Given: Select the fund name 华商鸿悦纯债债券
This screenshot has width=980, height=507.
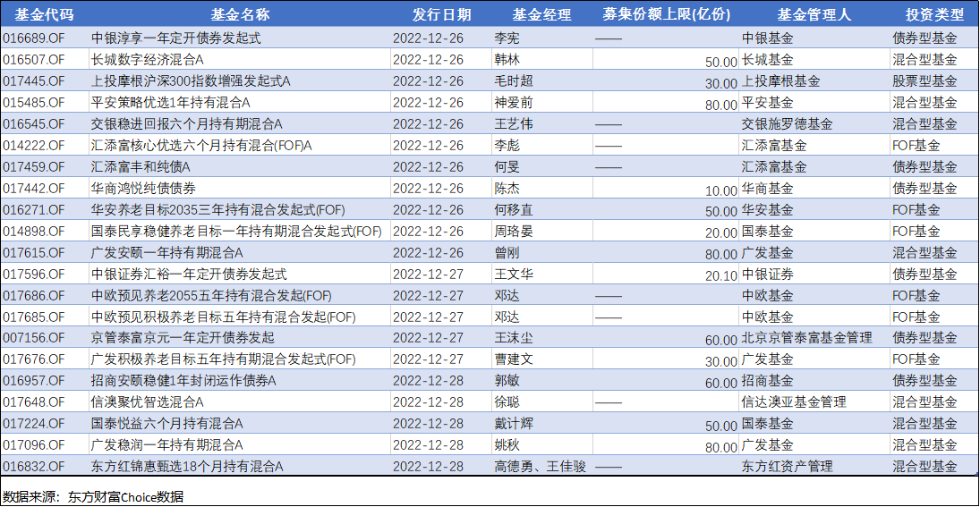Looking at the screenshot, I should [x=143, y=189].
